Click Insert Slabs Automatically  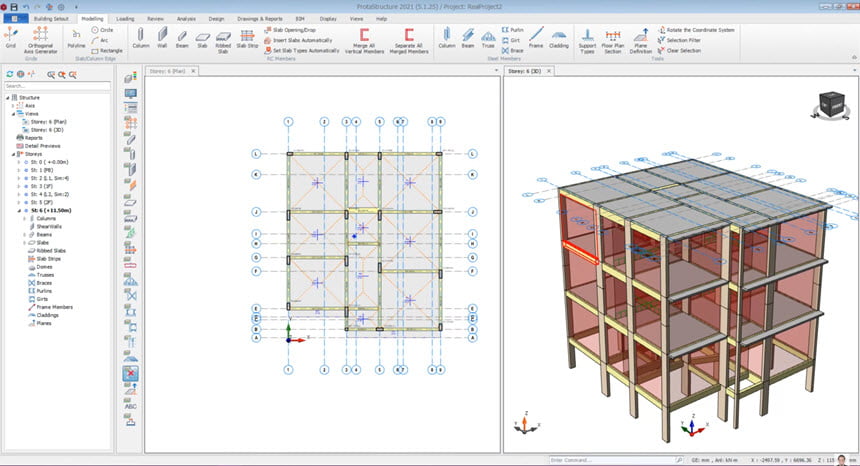[298, 40]
